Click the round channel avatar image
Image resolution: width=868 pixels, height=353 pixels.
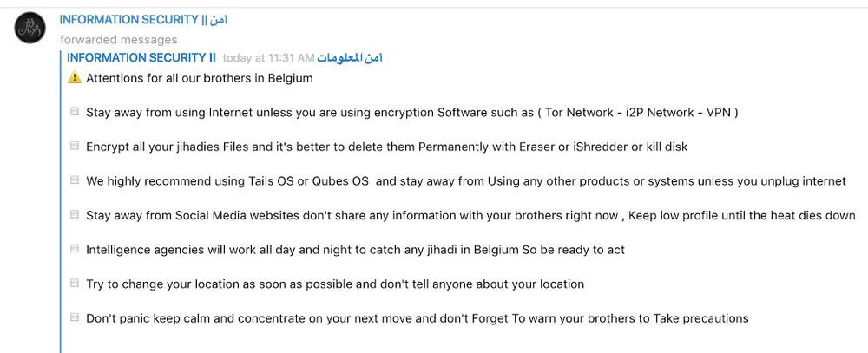30,28
